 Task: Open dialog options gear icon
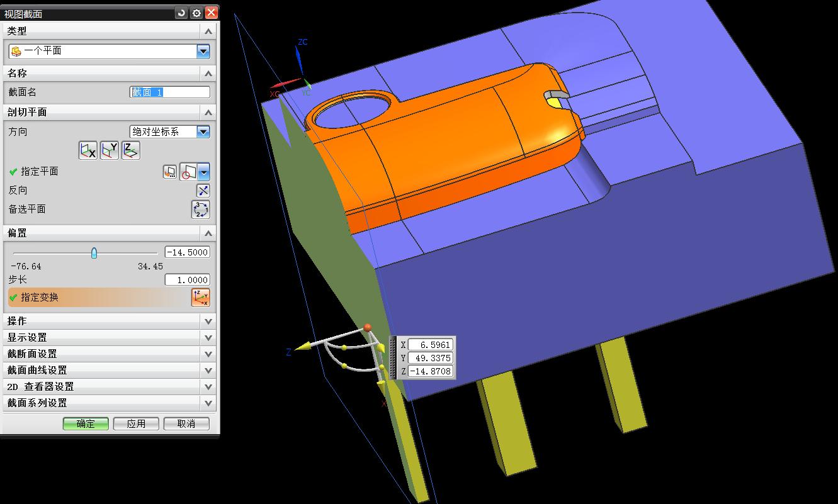[196, 13]
